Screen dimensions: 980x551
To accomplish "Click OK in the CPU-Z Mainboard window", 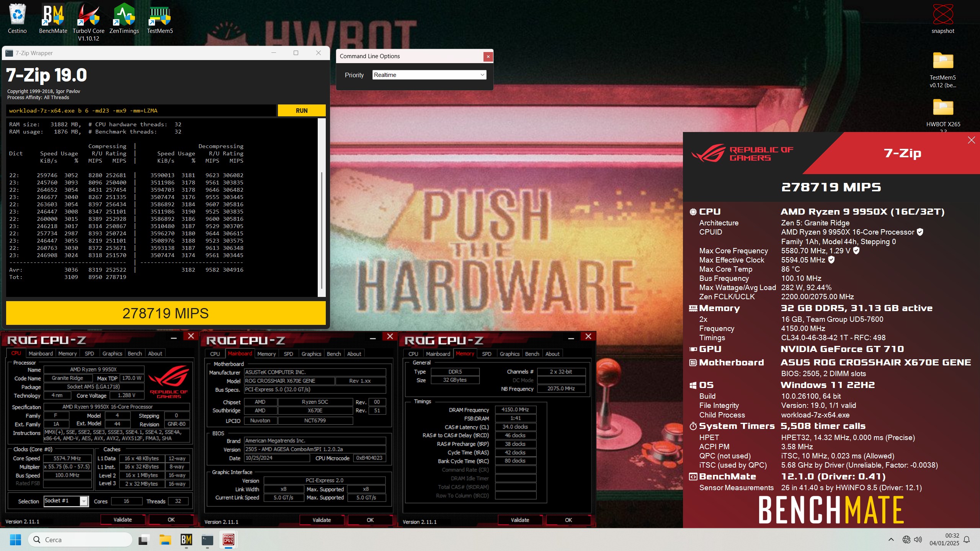I will [x=370, y=520].
